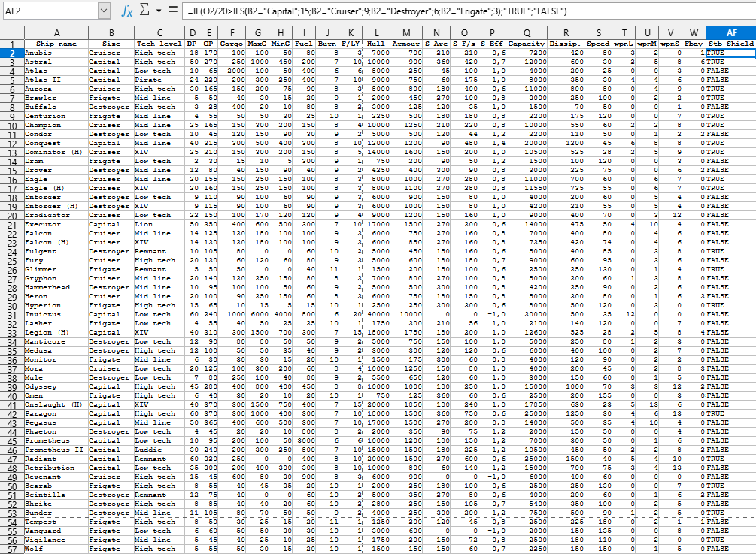756x554 pixels.
Task: Click the FALSE cell in Wolf row
Action: tap(731, 549)
